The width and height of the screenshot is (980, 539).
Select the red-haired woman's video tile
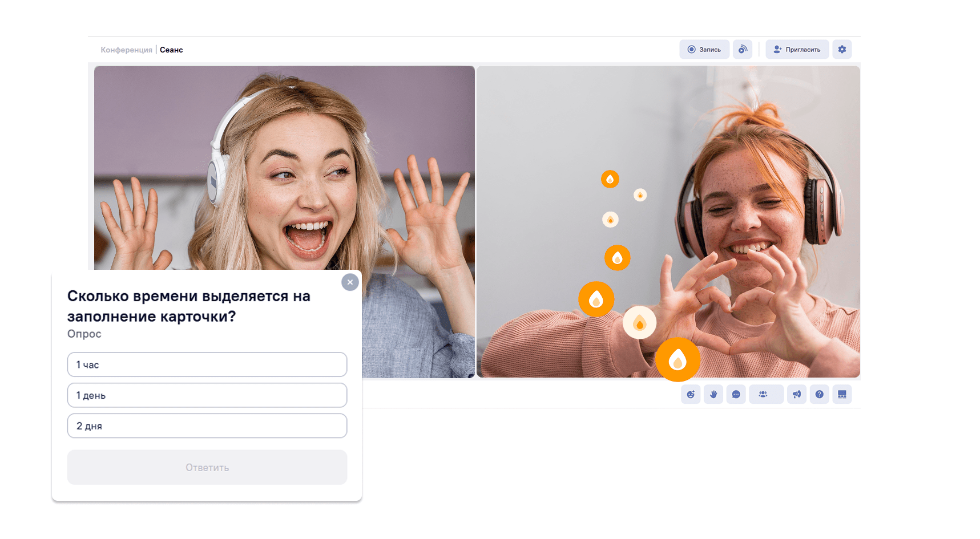pyautogui.click(x=668, y=221)
